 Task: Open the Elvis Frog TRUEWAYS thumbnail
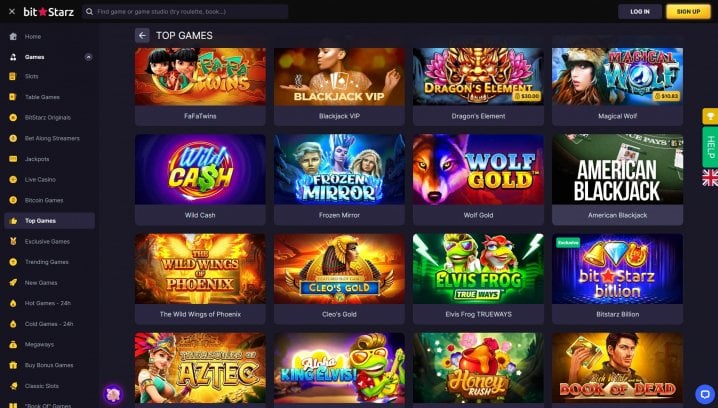click(478, 269)
